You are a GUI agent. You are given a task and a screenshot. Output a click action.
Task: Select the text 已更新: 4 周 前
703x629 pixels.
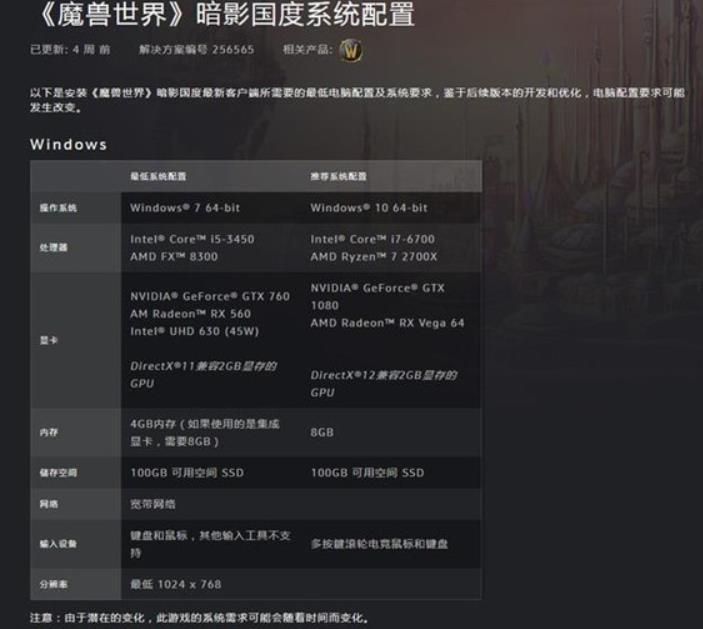coord(70,49)
